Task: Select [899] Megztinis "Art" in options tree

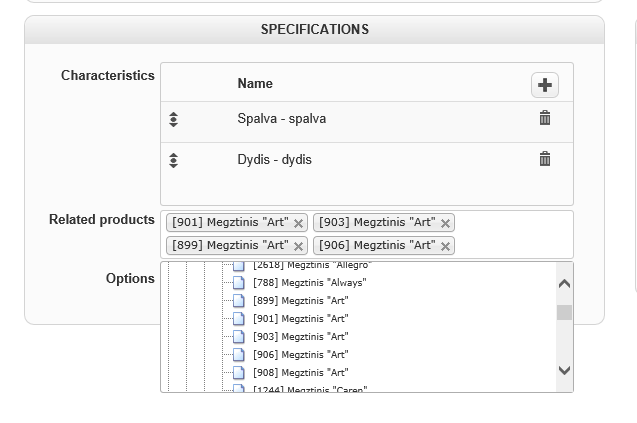Action: pyautogui.click(x=300, y=301)
